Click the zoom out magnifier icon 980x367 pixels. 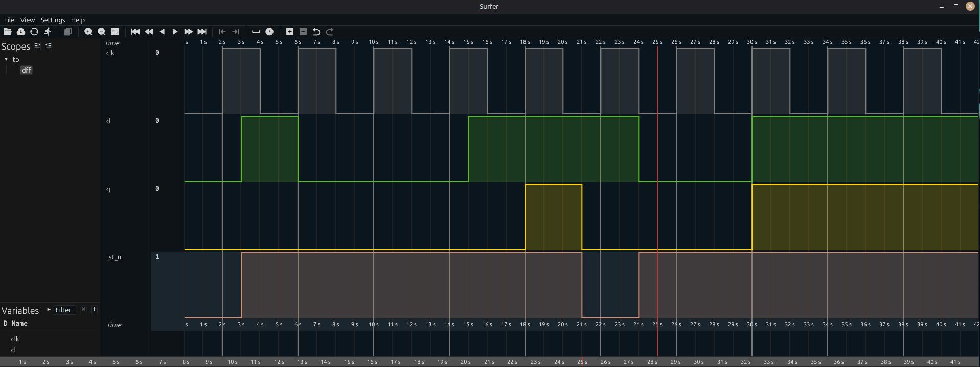coord(101,32)
